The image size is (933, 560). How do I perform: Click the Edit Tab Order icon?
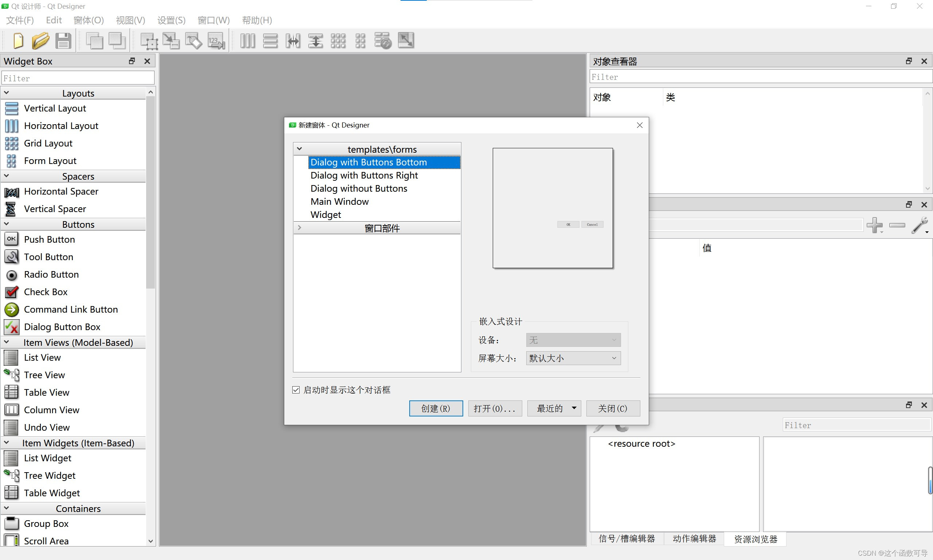click(x=216, y=41)
